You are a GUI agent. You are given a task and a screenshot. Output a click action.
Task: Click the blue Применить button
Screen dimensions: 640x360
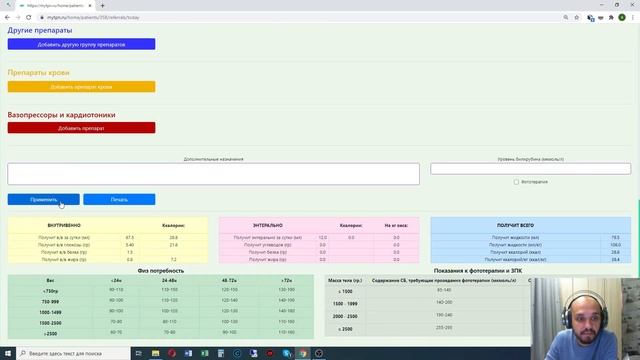[44, 200]
